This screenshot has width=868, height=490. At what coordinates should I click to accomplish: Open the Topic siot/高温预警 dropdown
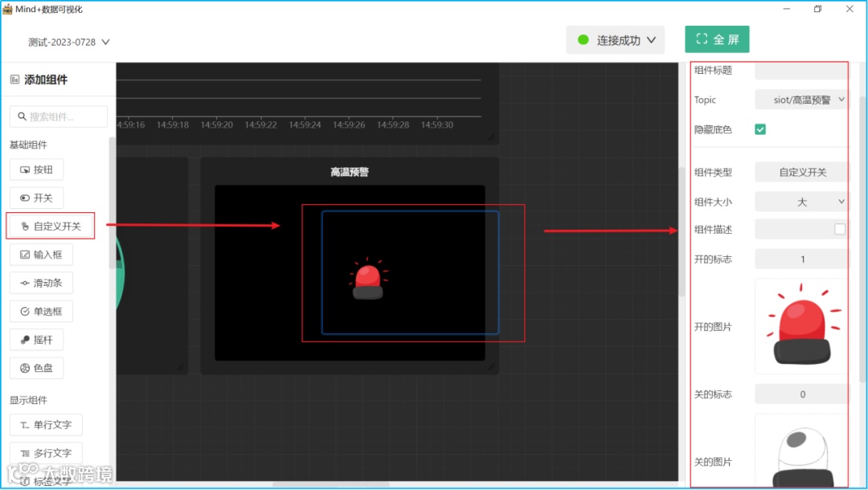[800, 100]
